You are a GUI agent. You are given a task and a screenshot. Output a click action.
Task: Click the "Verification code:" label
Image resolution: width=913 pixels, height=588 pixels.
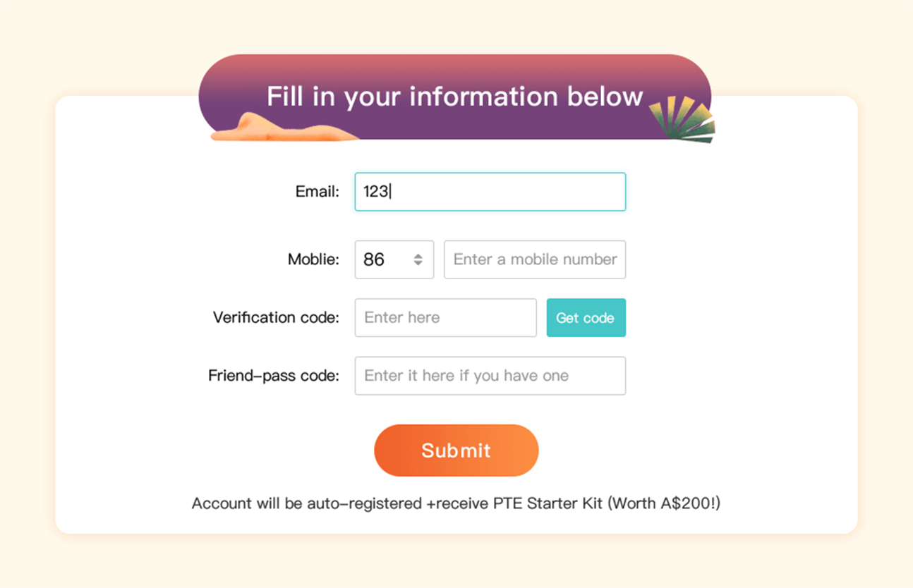(276, 318)
